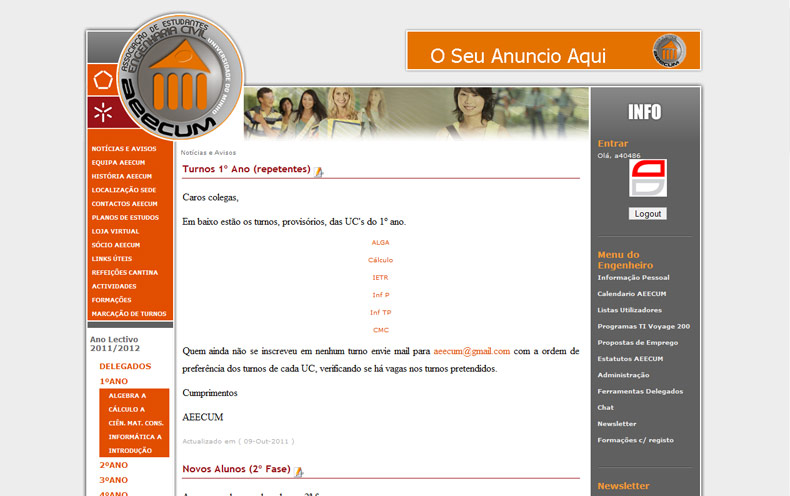
Task: Open Equipa AEECUM menu item
Action: coord(118,162)
